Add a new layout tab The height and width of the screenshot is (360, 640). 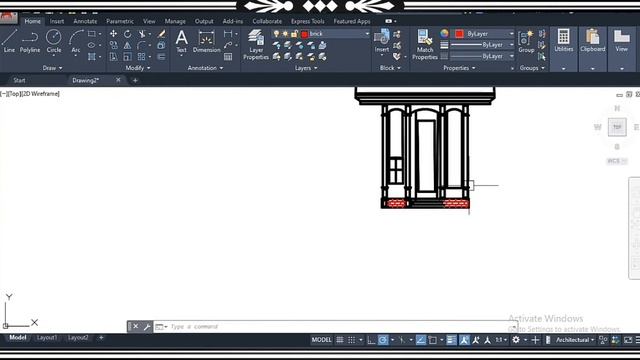tap(101, 338)
